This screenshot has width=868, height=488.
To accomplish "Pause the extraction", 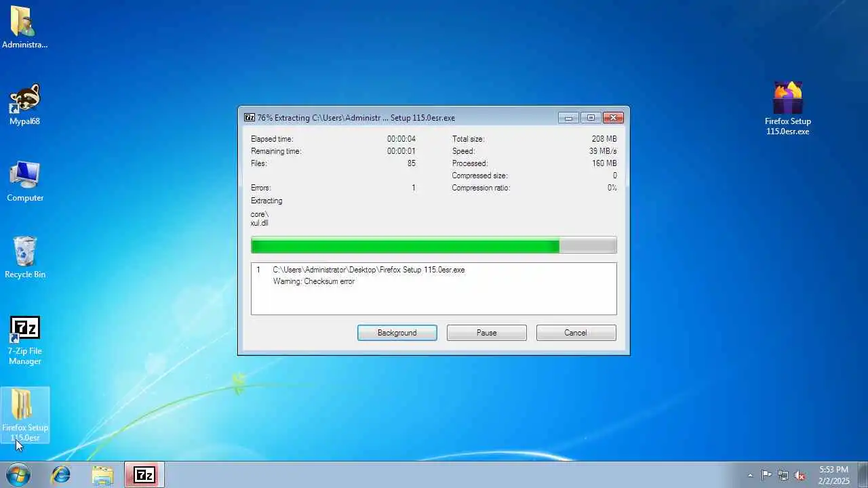I will tap(487, 333).
